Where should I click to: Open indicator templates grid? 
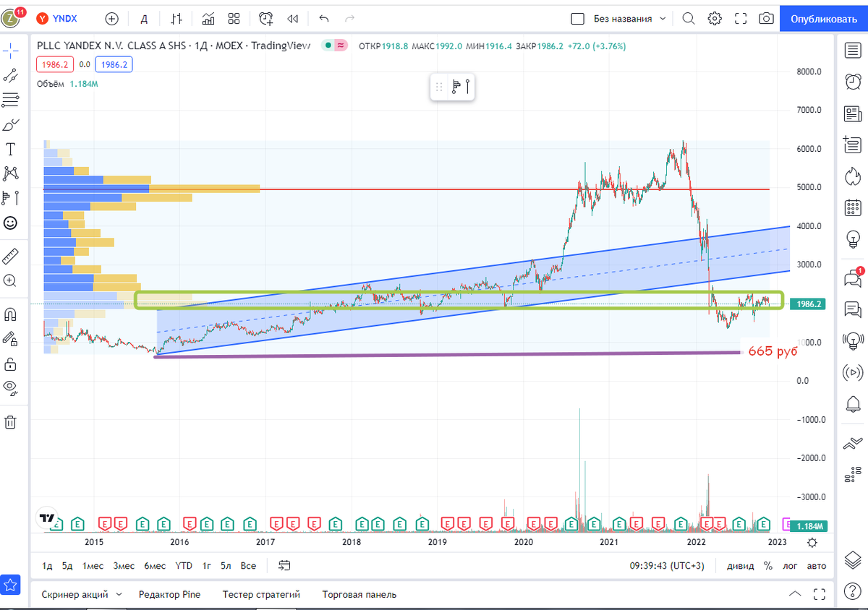point(234,18)
